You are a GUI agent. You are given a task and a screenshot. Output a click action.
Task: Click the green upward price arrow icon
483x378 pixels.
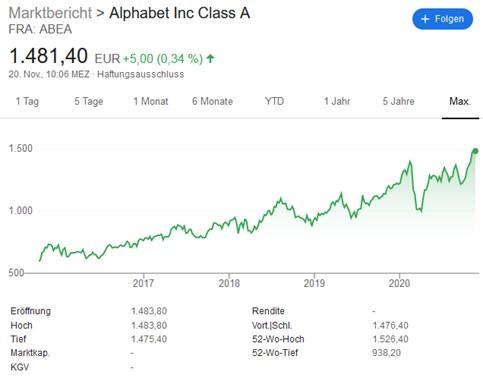point(210,59)
